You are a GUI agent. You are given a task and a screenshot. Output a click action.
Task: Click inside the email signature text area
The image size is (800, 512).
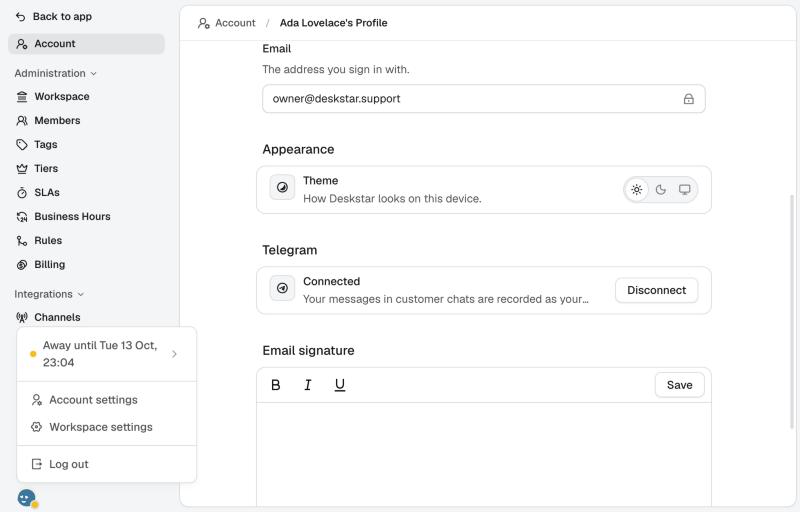[x=484, y=454]
